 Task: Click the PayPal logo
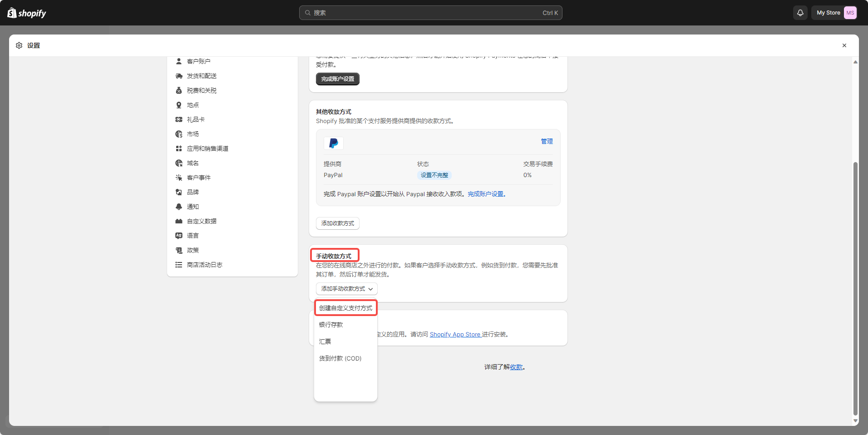tap(334, 143)
